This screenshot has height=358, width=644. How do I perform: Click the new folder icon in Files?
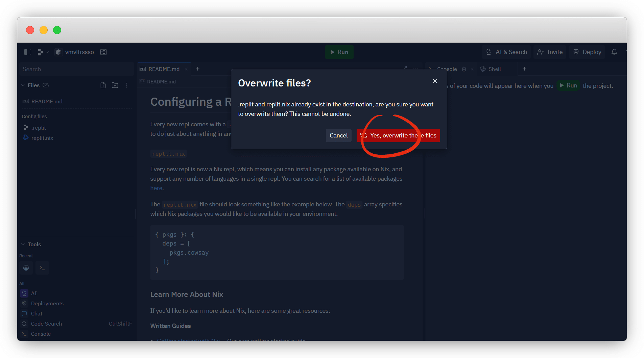(115, 85)
